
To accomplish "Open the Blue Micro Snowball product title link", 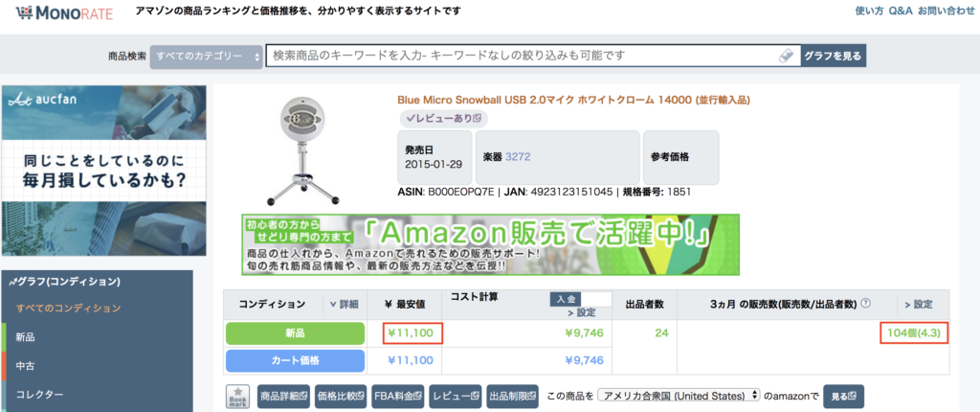I will pos(573,100).
